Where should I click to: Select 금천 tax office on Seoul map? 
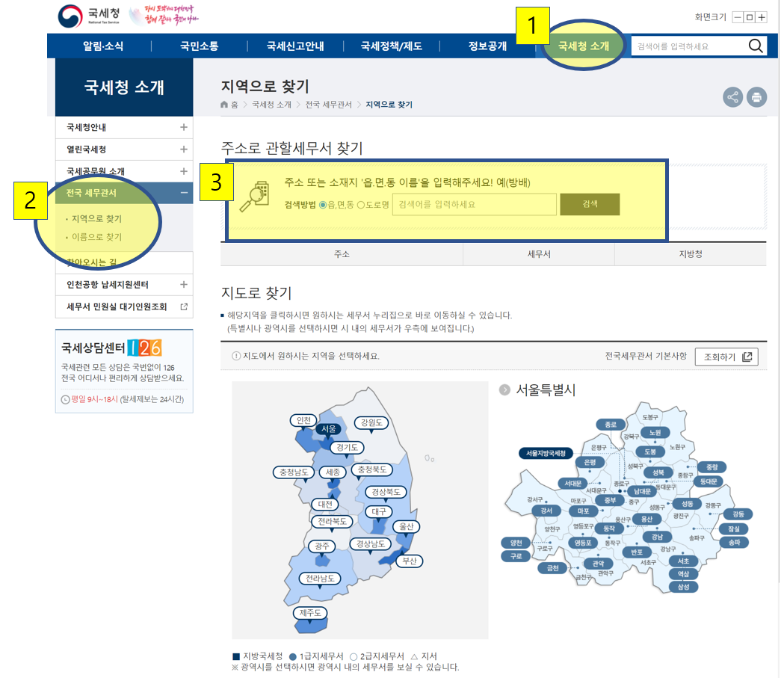552,568
